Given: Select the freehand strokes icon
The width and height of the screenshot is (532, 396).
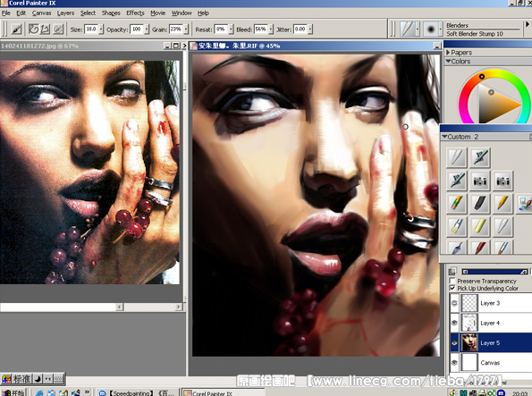Looking at the screenshot, I should coord(33,29).
